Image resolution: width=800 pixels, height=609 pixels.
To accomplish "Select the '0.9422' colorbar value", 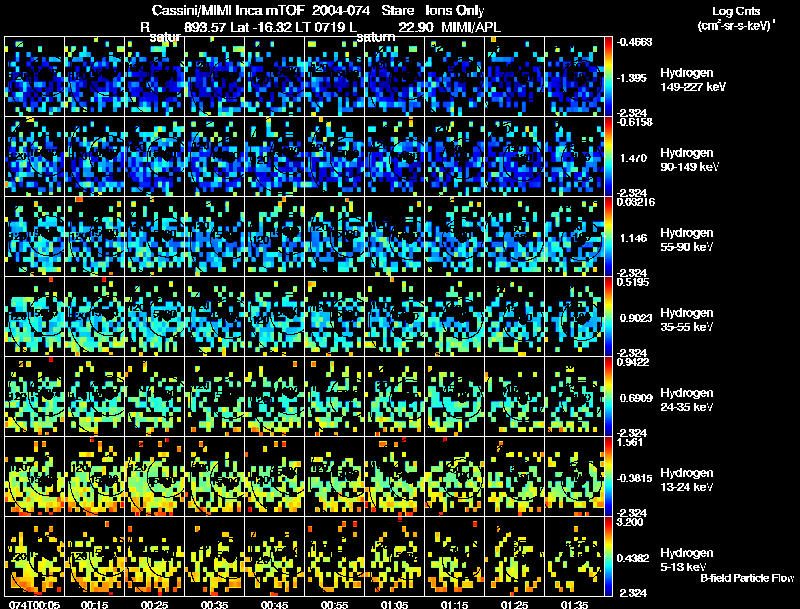I will click(x=633, y=363).
